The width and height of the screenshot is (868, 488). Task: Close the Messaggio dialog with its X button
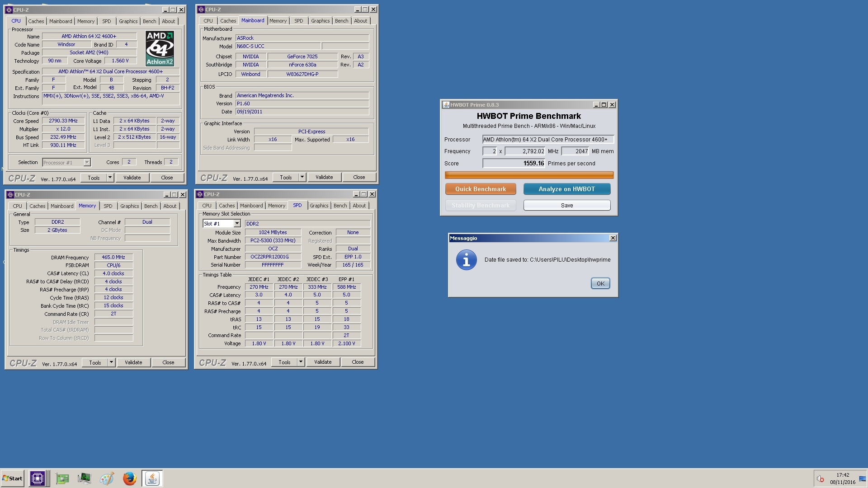coord(613,238)
